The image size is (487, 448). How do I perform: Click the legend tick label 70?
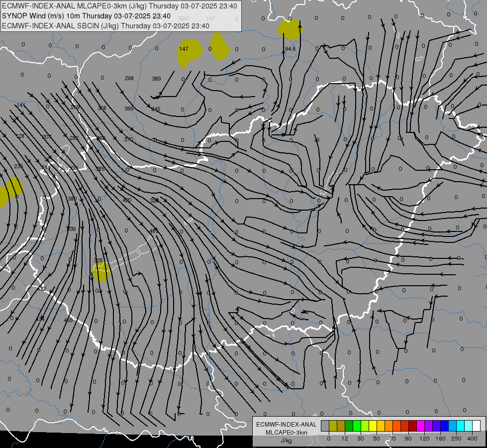tap(392, 439)
